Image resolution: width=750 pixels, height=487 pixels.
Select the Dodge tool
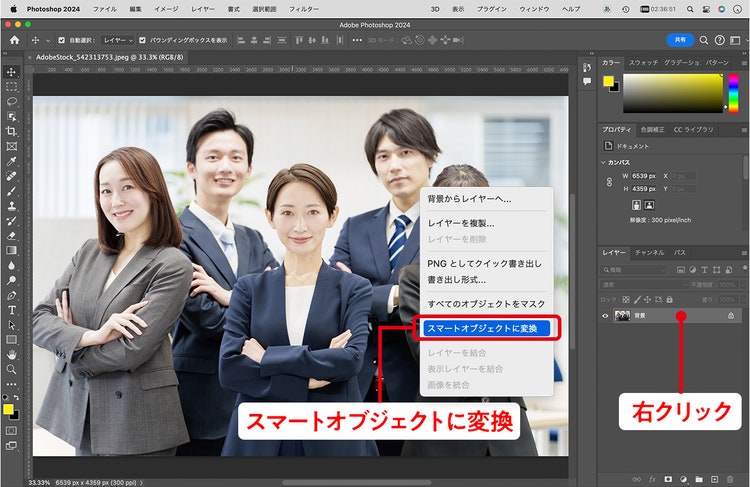11,280
